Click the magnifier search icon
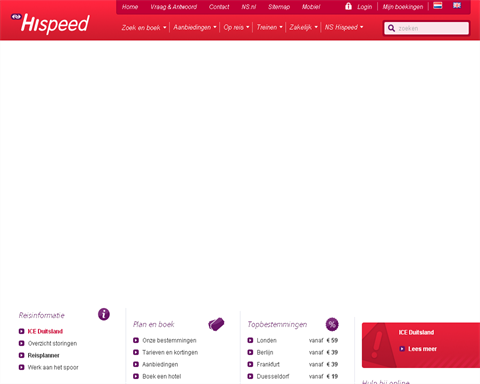Viewport: 480px width, 384px height. (x=391, y=28)
